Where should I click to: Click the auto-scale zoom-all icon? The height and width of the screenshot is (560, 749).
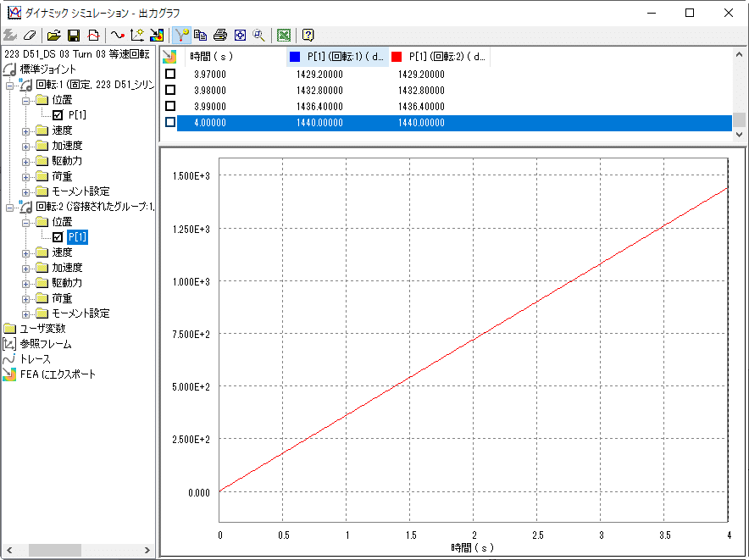click(x=240, y=36)
